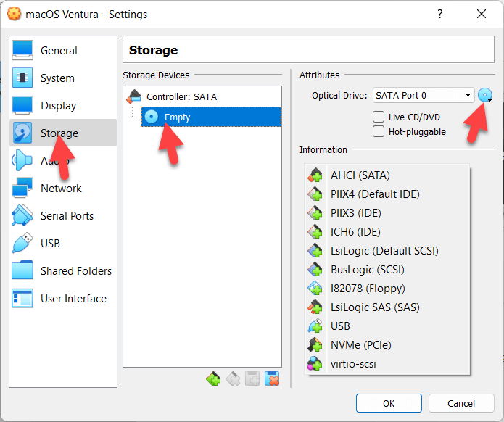The height and width of the screenshot is (422, 504).
Task: Click the remove attachment icon below list
Action: tap(273, 378)
